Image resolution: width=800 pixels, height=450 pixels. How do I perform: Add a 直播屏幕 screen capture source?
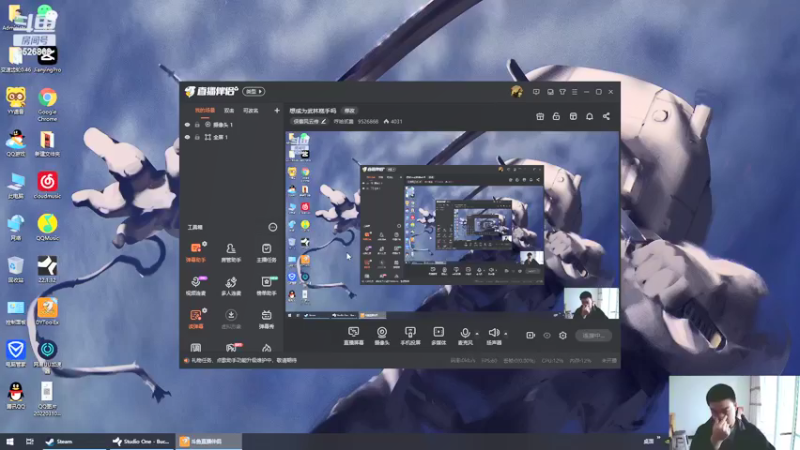(354, 336)
